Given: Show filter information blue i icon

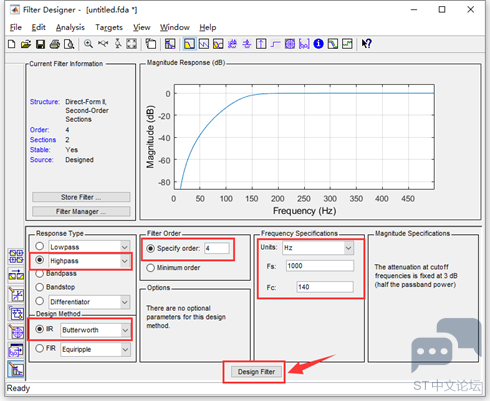Looking at the screenshot, I should click(x=318, y=44).
